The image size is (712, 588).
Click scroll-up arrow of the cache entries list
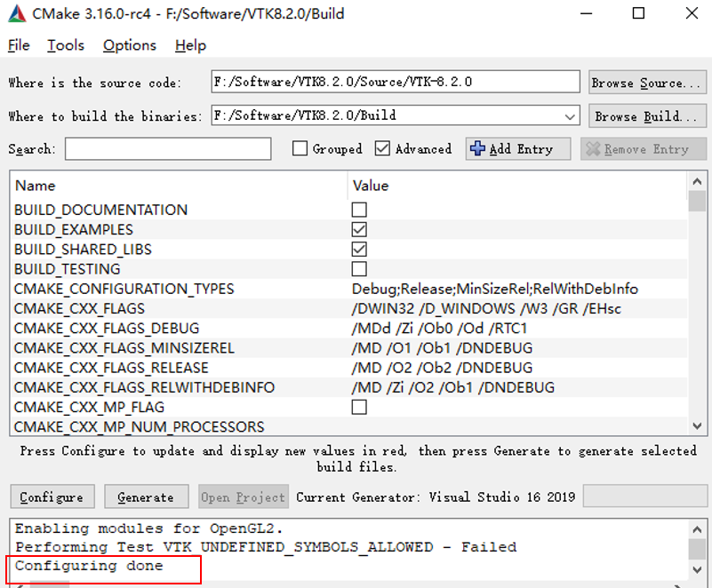coord(697,181)
